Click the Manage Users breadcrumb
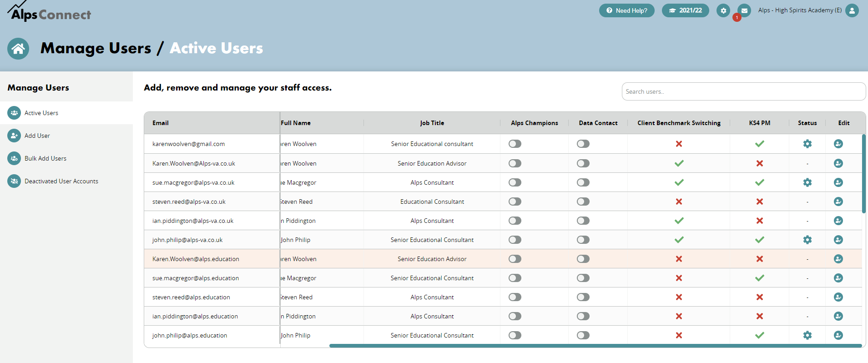The height and width of the screenshot is (363, 868). click(96, 48)
